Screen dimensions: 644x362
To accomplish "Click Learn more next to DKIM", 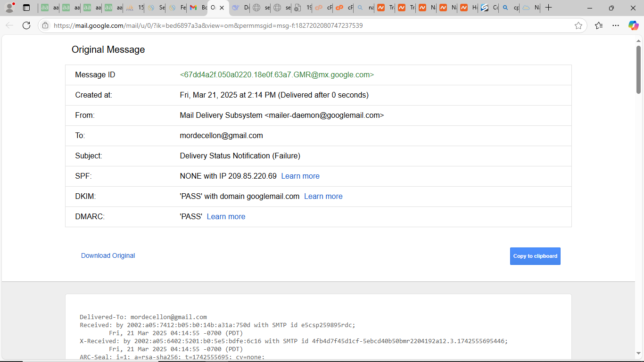I will tap(323, 196).
